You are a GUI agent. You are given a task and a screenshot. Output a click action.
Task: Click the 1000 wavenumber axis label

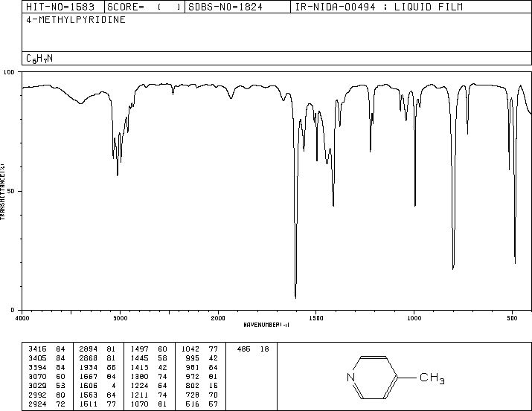pyautogui.click(x=414, y=318)
